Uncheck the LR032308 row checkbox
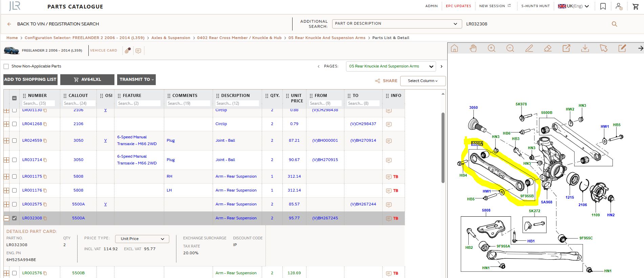The image size is (644, 278). coord(14,218)
